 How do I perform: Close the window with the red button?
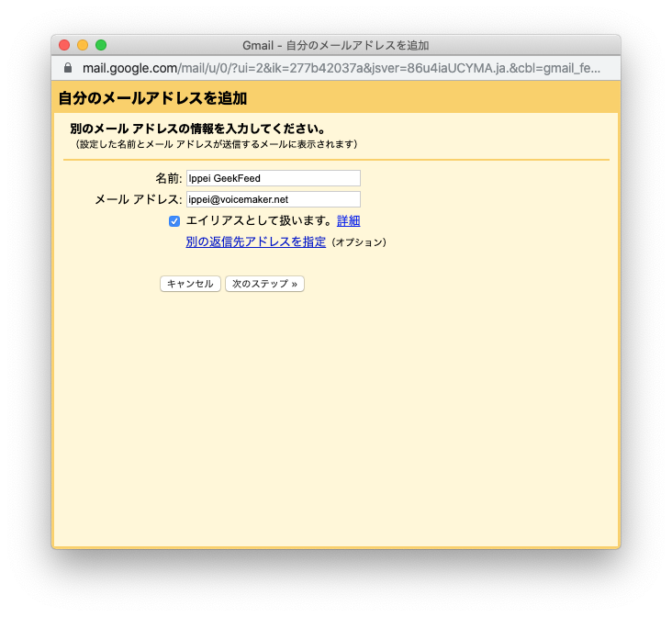coord(64,45)
